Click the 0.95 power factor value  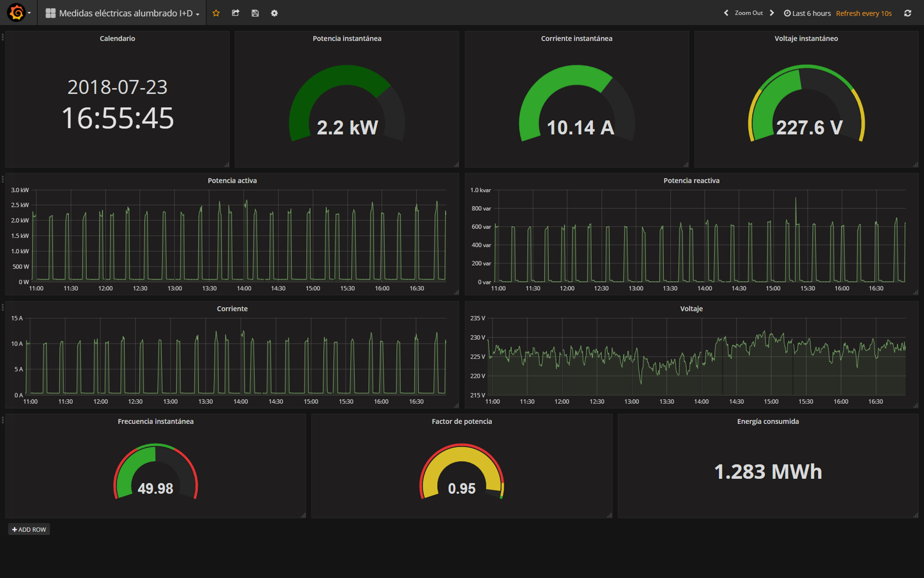(x=461, y=488)
